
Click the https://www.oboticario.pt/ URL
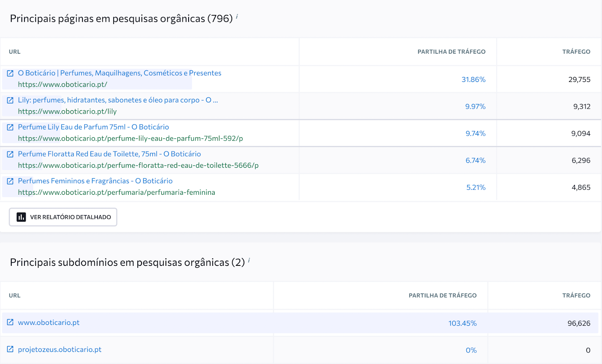[62, 84]
